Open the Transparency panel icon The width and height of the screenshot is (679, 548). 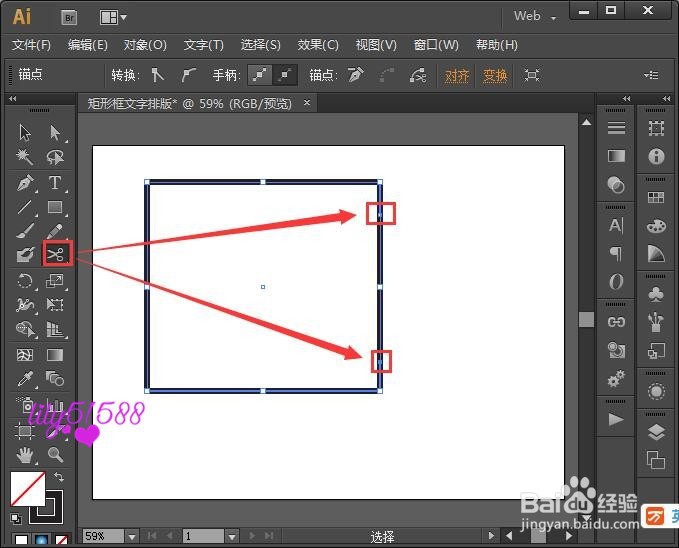click(616, 185)
